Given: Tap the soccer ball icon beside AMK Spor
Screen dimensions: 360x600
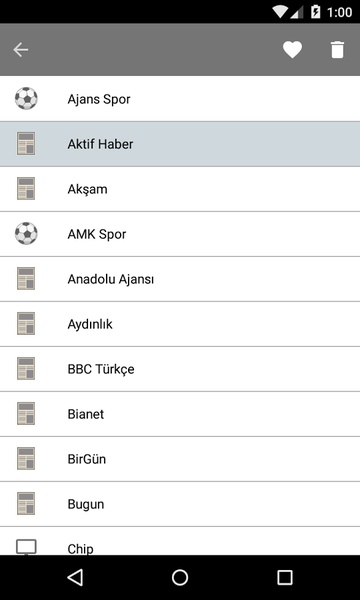Looking at the screenshot, I should click(x=26, y=233).
